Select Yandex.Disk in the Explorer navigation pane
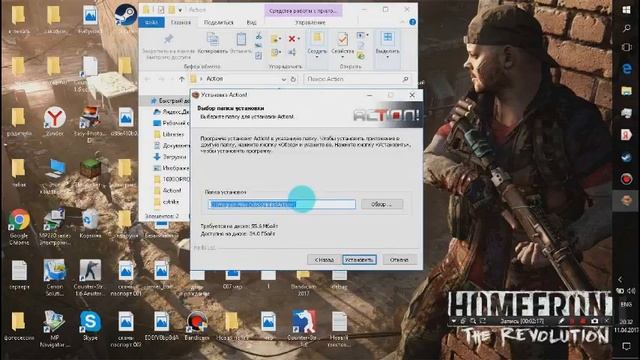This screenshot has width=640, height=360. (x=171, y=111)
